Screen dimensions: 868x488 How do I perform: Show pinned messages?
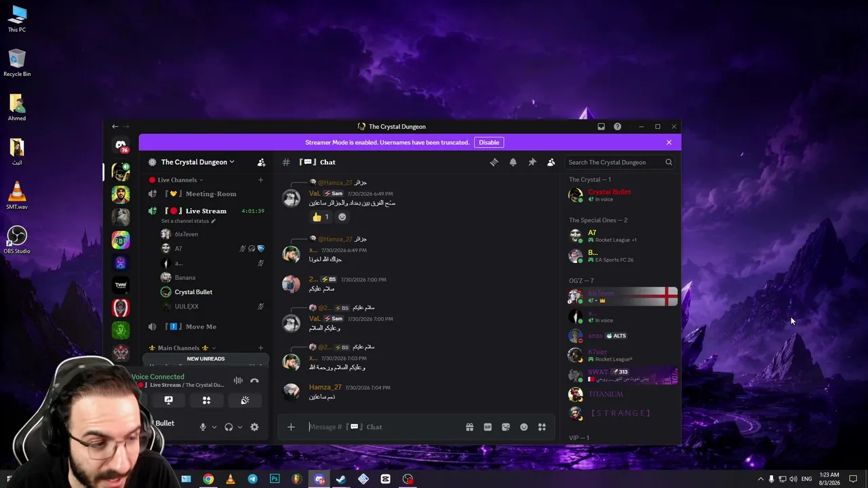click(532, 163)
